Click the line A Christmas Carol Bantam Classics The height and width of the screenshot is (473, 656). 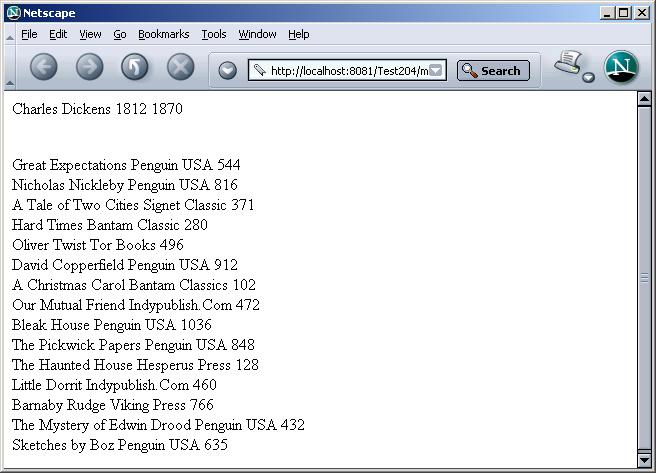134,285
